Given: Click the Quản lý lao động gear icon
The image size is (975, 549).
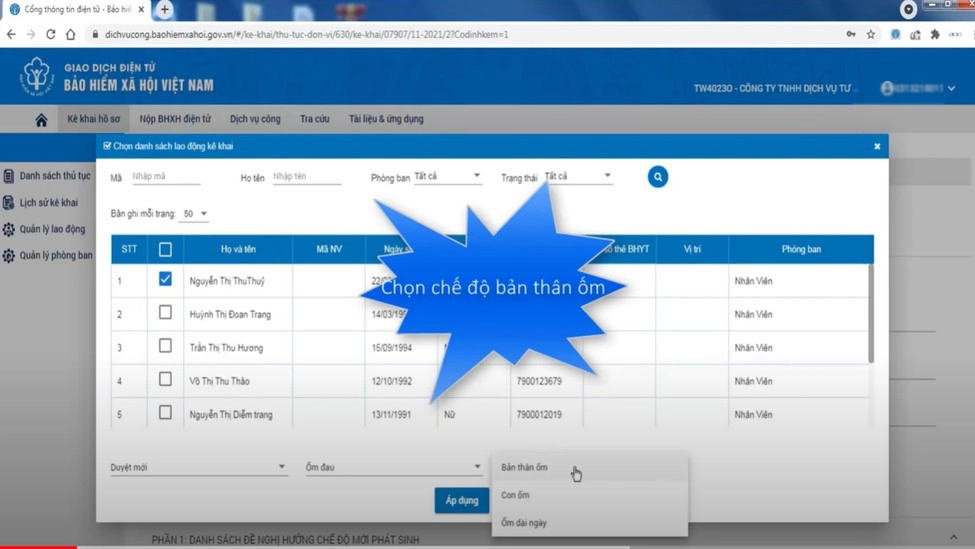Looking at the screenshot, I should [x=9, y=229].
